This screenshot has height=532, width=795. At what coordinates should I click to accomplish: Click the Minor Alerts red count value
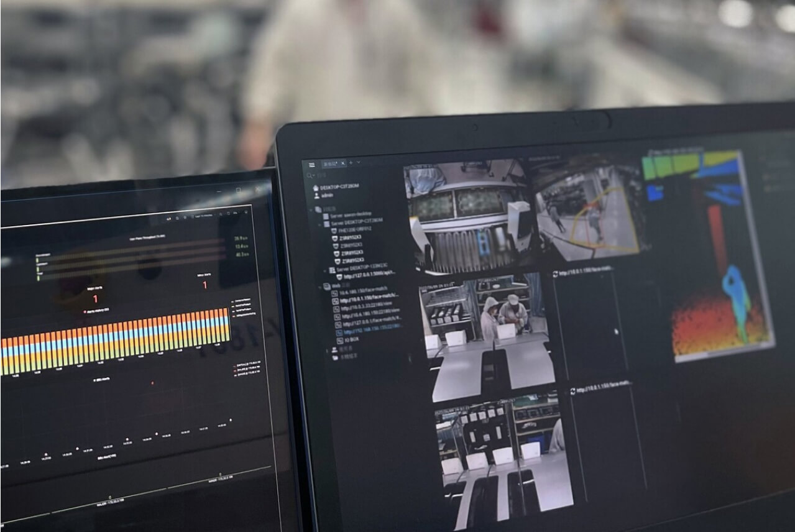tap(204, 285)
